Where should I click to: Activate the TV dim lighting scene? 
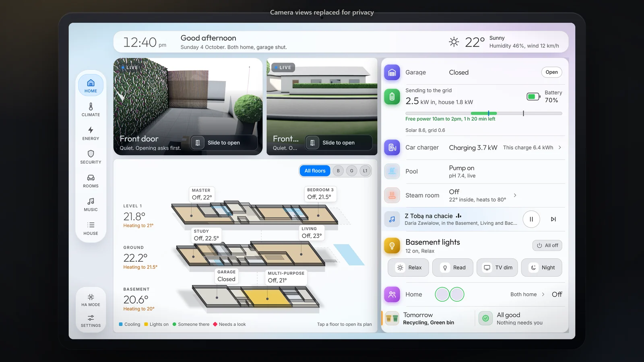pos(497,267)
